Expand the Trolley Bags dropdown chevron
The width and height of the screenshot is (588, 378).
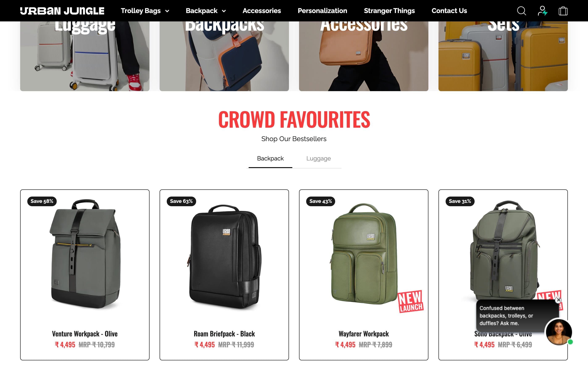[167, 11]
